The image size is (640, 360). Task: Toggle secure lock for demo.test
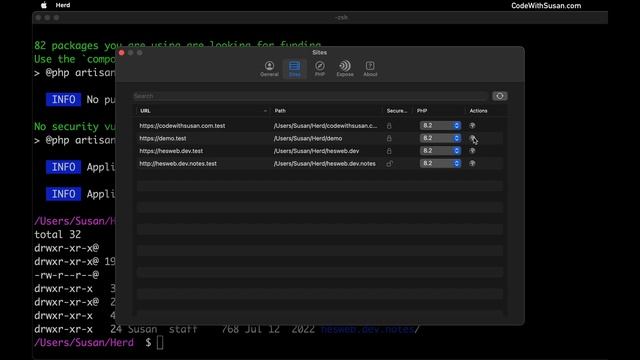tap(389, 138)
